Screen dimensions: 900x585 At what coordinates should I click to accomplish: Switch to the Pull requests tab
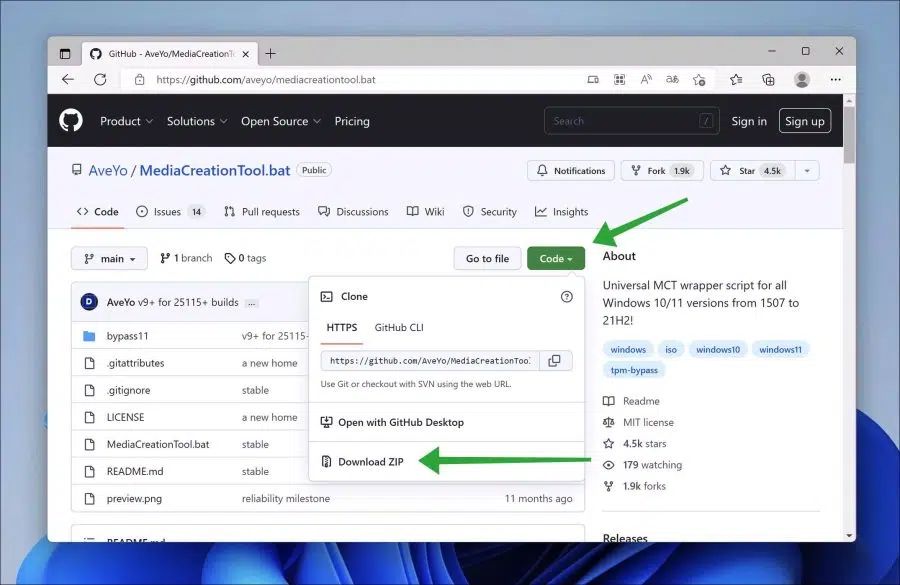pos(262,212)
